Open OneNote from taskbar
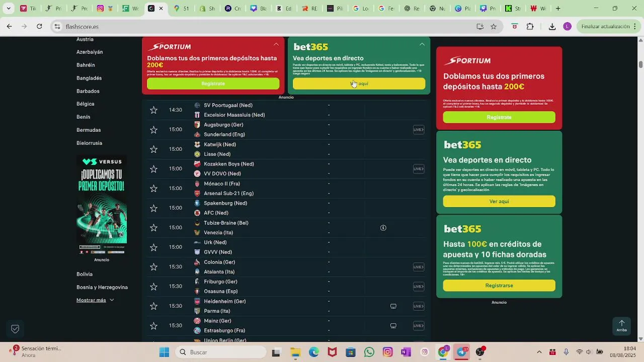The width and height of the screenshot is (644, 362). (x=406, y=352)
